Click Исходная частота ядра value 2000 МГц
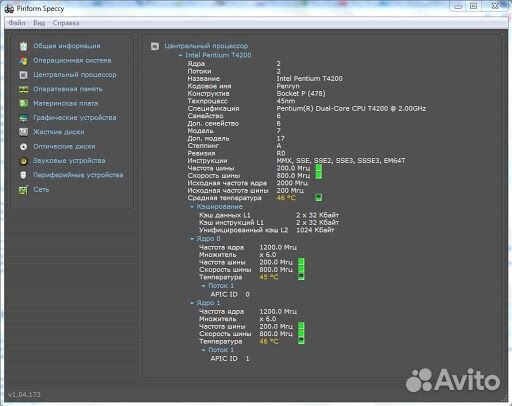This screenshot has height=406, width=512. [292, 183]
